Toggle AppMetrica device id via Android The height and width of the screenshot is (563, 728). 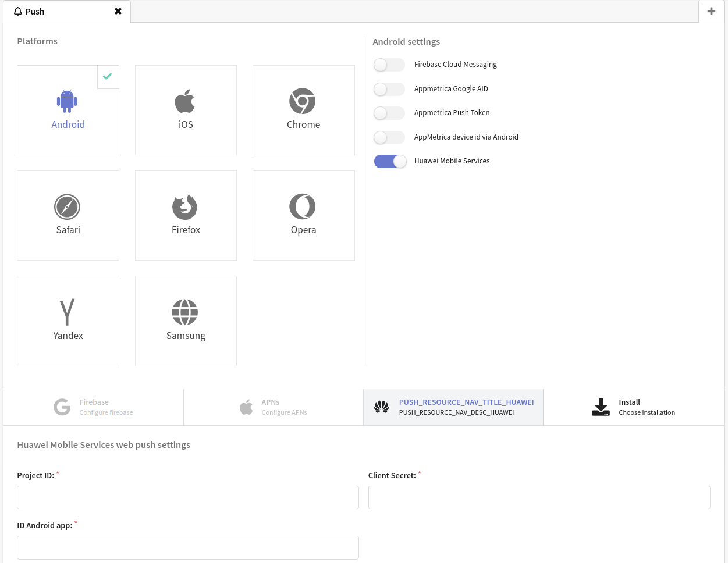pyautogui.click(x=389, y=137)
